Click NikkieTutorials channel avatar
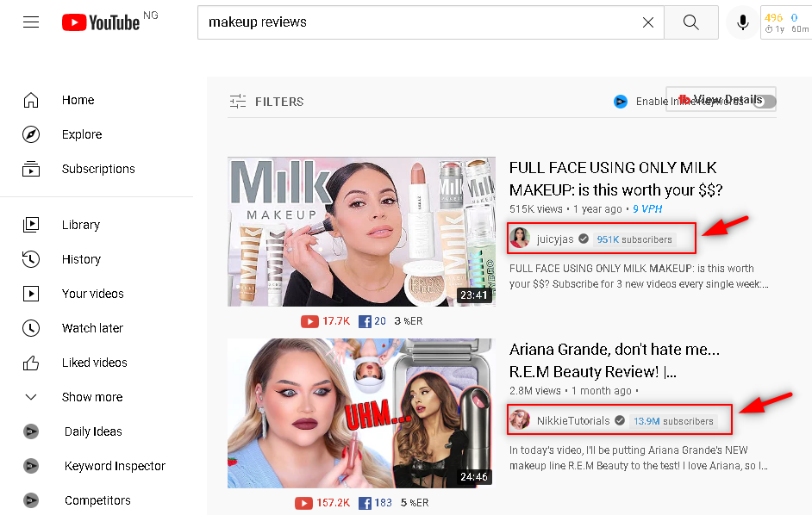 point(520,419)
